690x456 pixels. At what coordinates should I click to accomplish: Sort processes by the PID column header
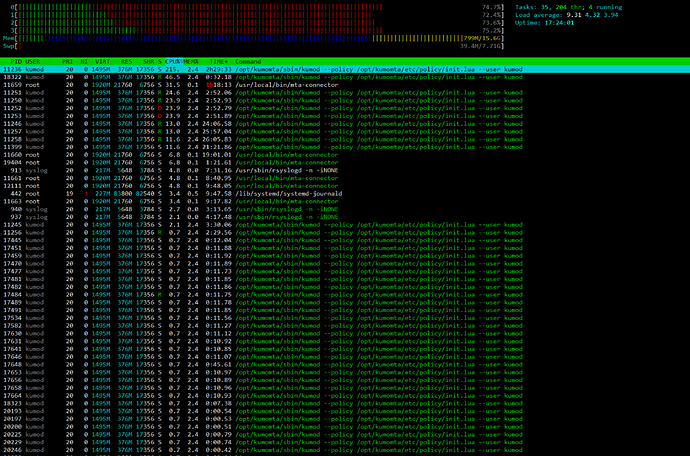pos(16,62)
